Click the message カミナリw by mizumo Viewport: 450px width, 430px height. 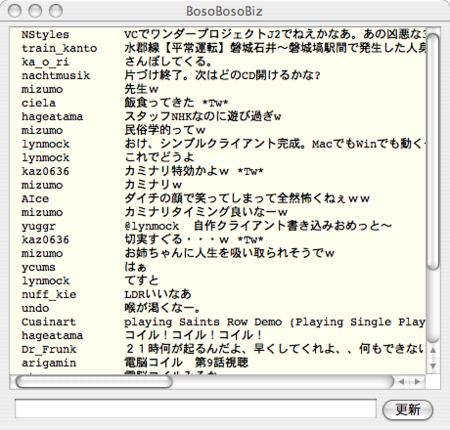(x=153, y=185)
